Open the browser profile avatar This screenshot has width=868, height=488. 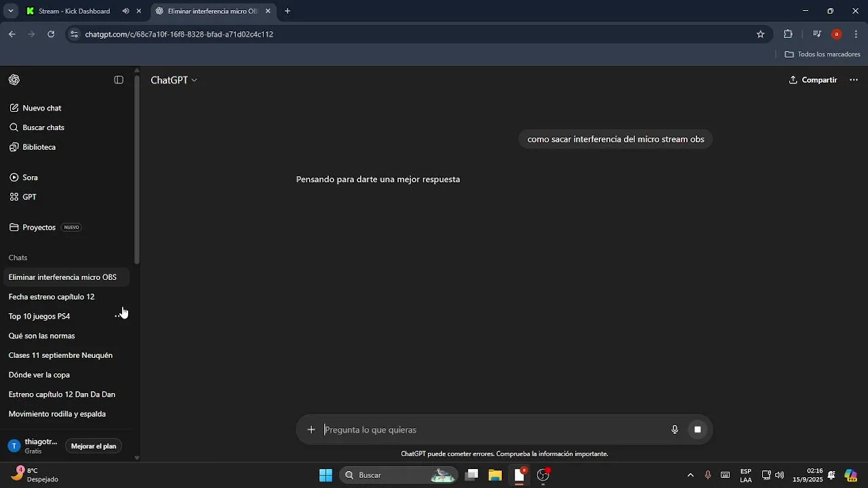[x=836, y=34]
